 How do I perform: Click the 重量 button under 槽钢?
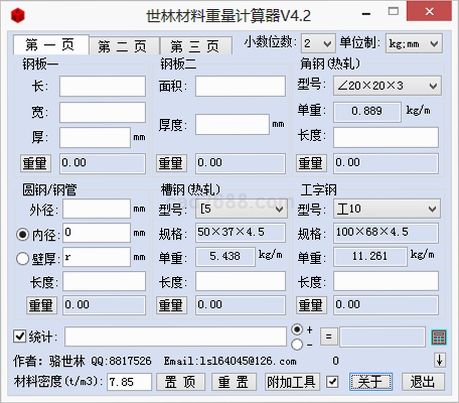171,305
